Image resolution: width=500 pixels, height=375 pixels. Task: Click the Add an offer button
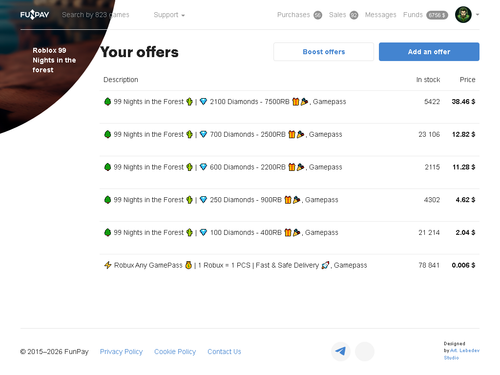(x=429, y=52)
